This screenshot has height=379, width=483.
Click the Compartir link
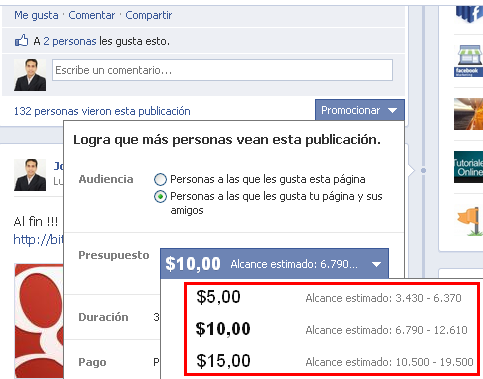click(x=149, y=15)
